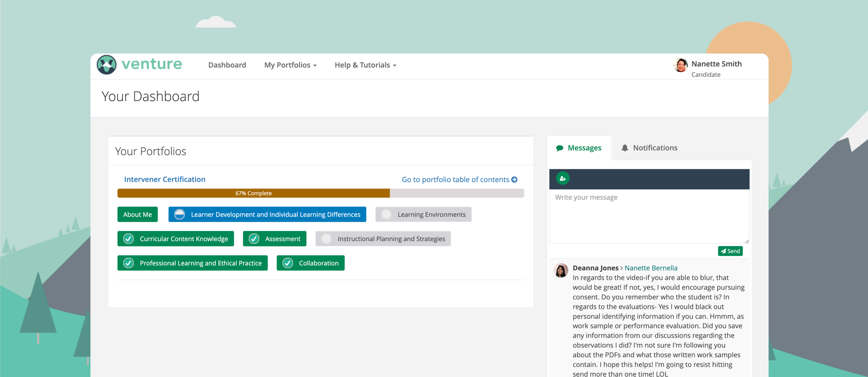Click the checkmark on Curricular Content Knowledge
The height and width of the screenshot is (377, 868).
point(128,239)
